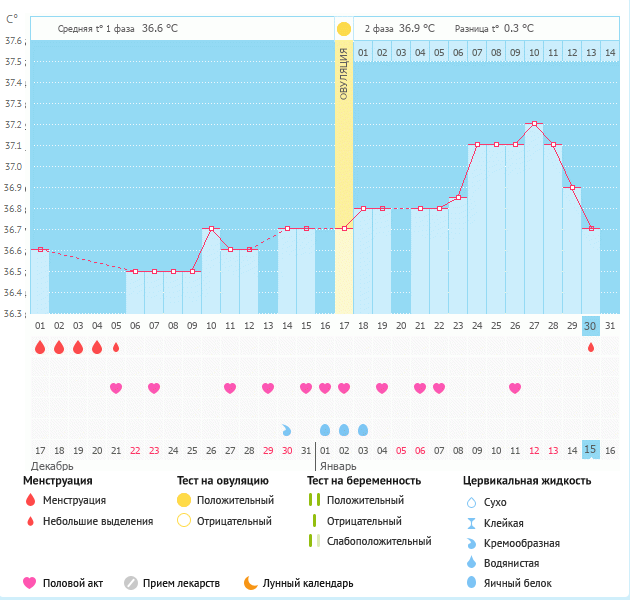Click the Половой акт heart legend icon
The image size is (630, 600).
click(30, 582)
